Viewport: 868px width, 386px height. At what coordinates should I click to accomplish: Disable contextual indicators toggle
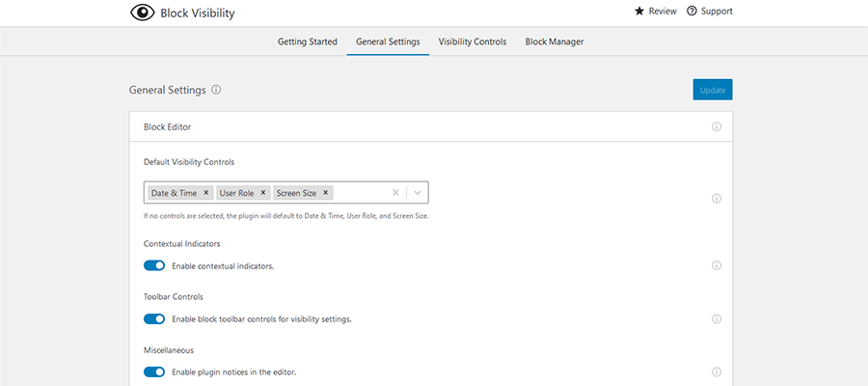click(154, 265)
